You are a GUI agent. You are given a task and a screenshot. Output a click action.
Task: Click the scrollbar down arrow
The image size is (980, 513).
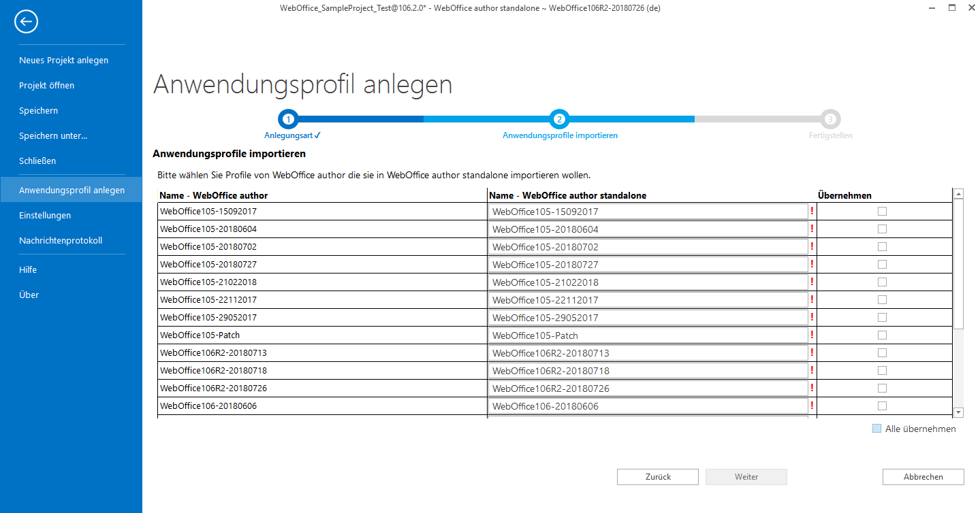click(959, 412)
